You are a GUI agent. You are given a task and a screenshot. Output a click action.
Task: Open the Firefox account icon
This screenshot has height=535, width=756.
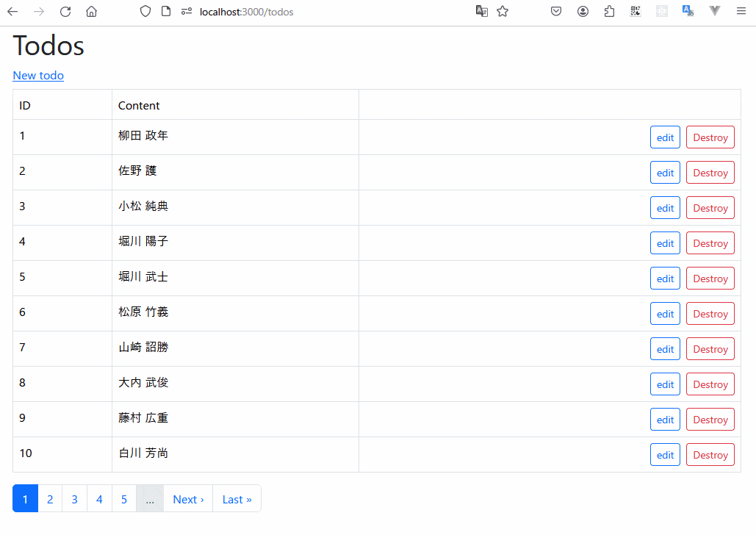tap(583, 12)
